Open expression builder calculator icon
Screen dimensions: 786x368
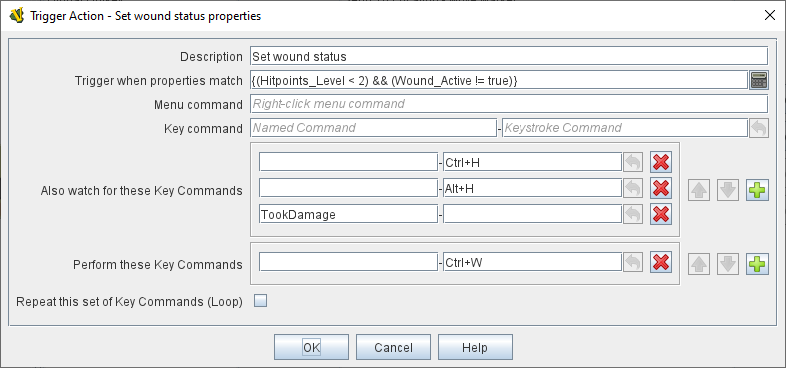[x=758, y=80]
